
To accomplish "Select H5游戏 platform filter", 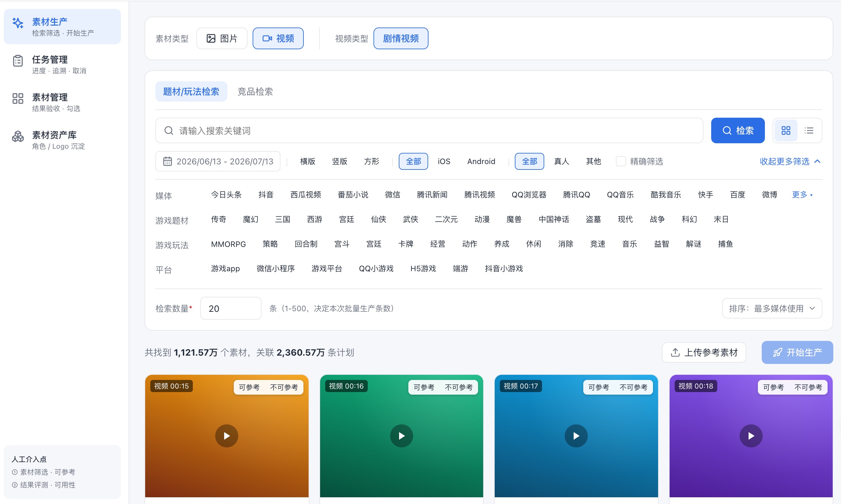I will coord(423,269).
